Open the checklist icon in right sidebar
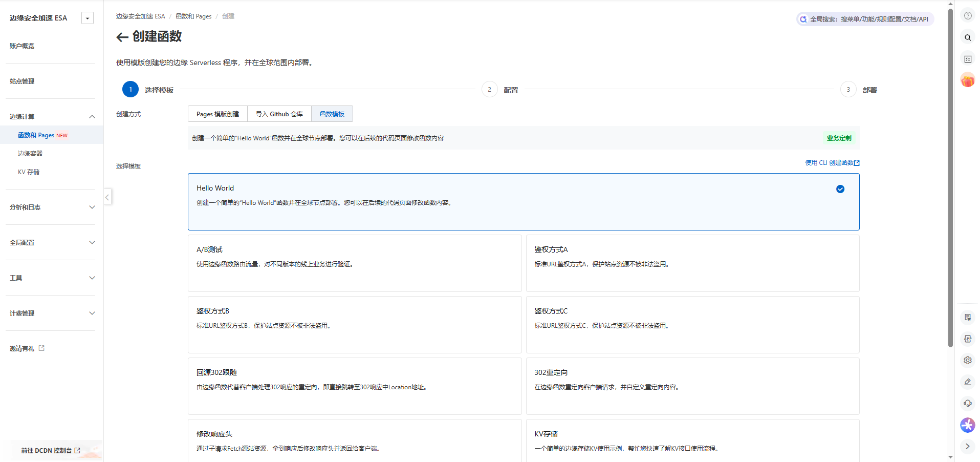Image resolution: width=980 pixels, height=462 pixels. [968, 59]
